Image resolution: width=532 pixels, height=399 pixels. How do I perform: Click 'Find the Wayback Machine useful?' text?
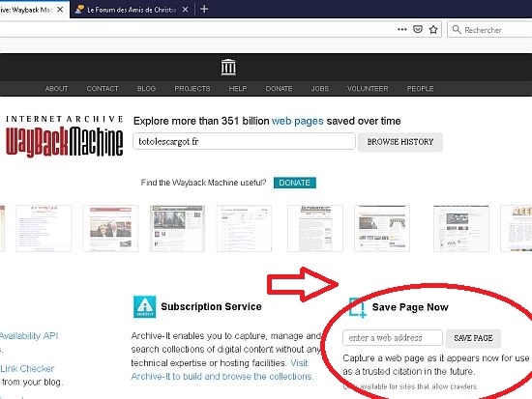click(x=203, y=183)
